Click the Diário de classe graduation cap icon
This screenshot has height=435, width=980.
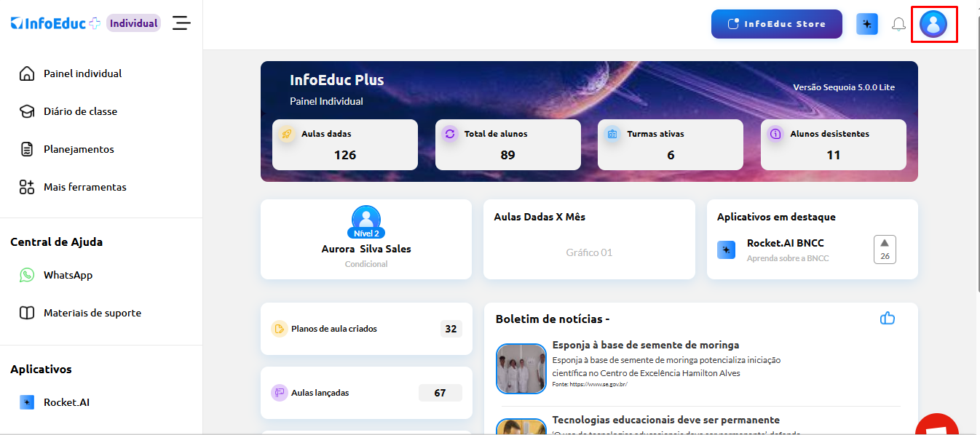(x=27, y=111)
